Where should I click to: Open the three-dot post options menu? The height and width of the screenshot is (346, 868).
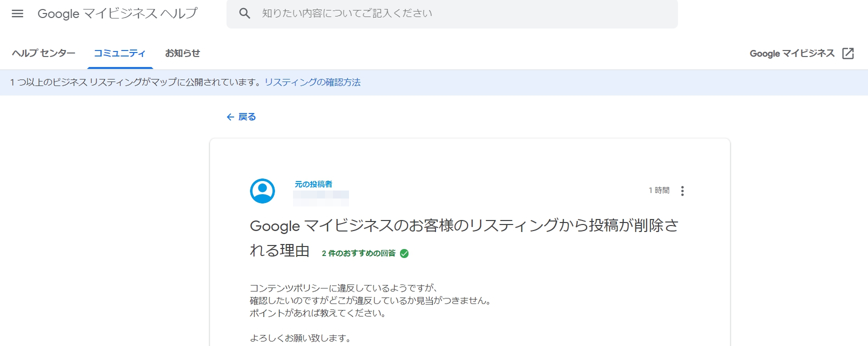pyautogui.click(x=682, y=191)
